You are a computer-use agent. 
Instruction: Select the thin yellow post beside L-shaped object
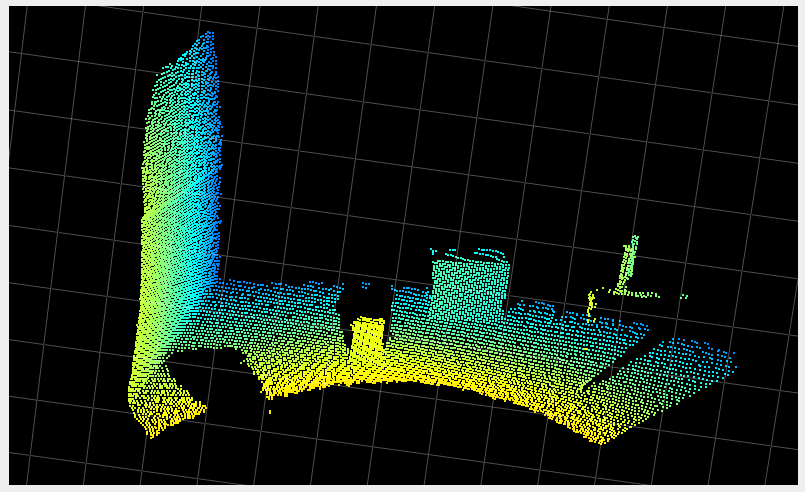591,307
